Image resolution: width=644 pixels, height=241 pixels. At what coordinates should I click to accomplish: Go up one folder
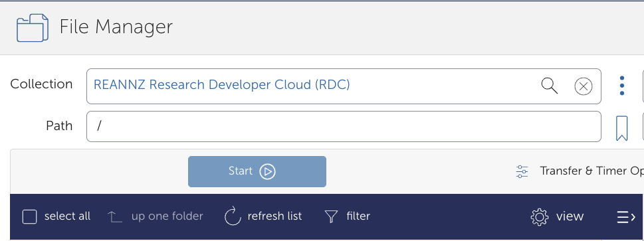pyautogui.click(x=156, y=216)
